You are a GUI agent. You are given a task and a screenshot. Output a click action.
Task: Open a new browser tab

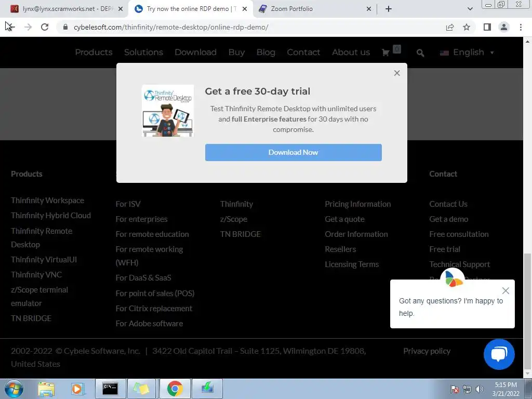click(389, 9)
